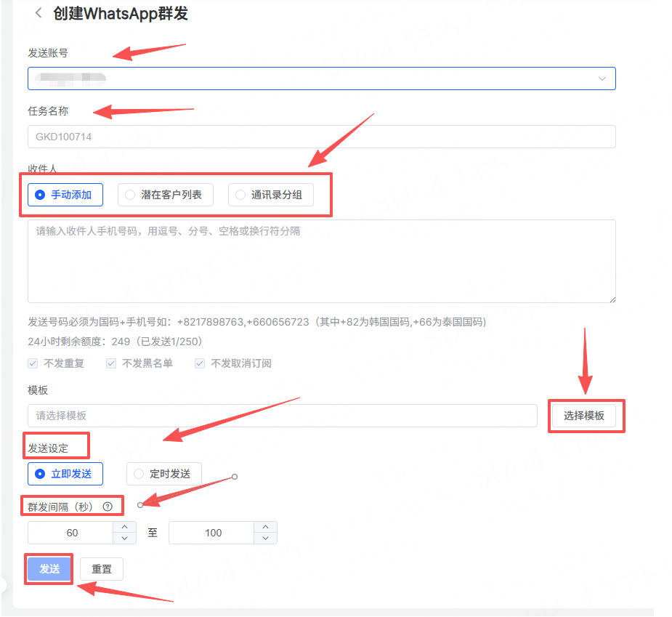Click the resize handle of the recipient text area
Viewport: 672px width, 617px height.
pyautogui.click(x=612, y=299)
